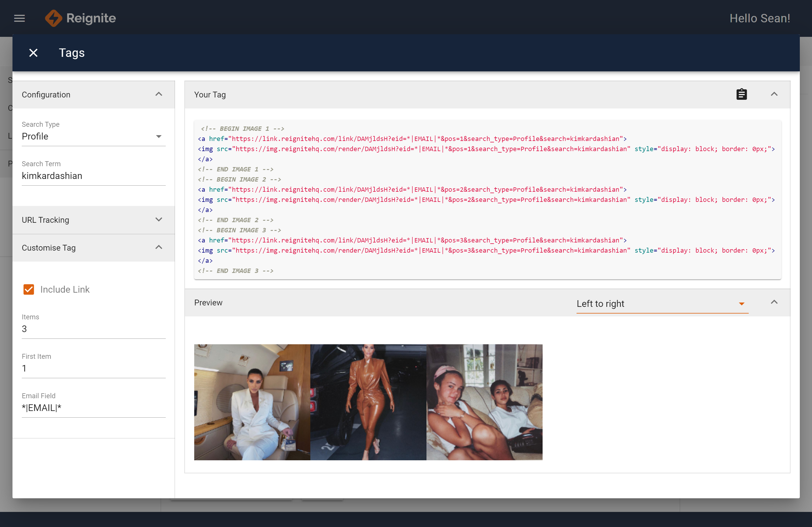Close the Tags dialog with X
The width and height of the screenshot is (812, 527).
point(33,53)
